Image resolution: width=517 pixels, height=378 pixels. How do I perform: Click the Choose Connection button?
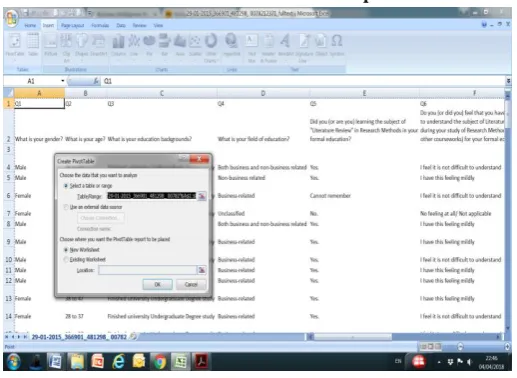[x=100, y=218]
